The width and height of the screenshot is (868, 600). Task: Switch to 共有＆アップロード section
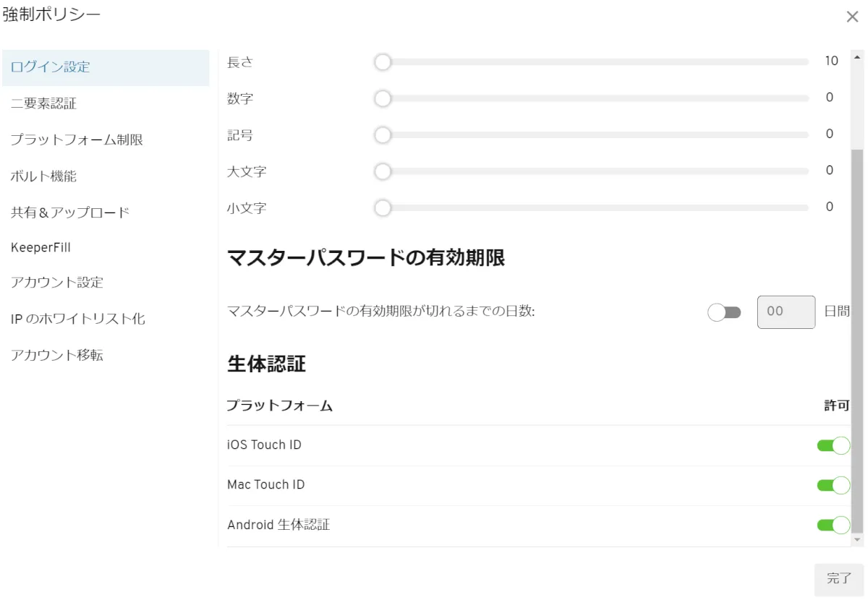tap(70, 213)
